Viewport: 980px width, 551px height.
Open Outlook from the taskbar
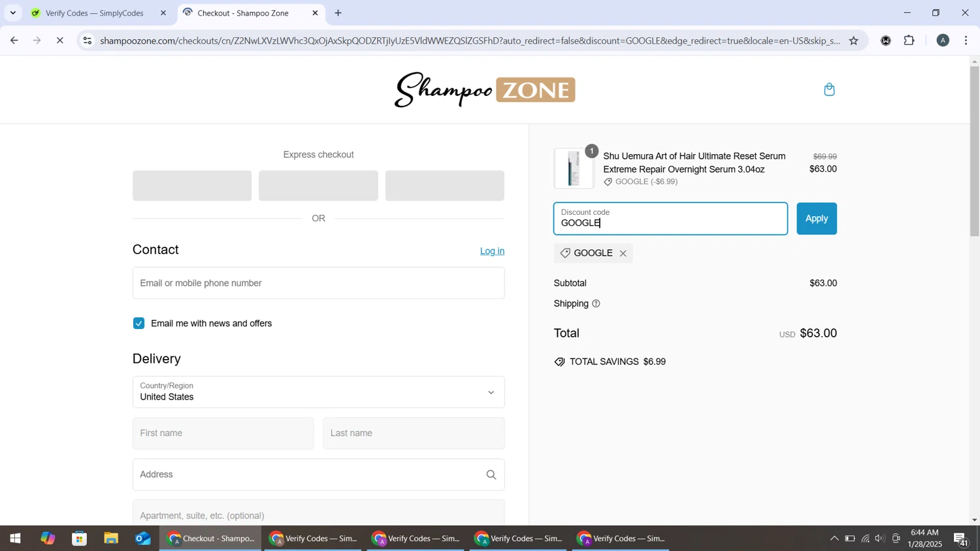[143, 539]
